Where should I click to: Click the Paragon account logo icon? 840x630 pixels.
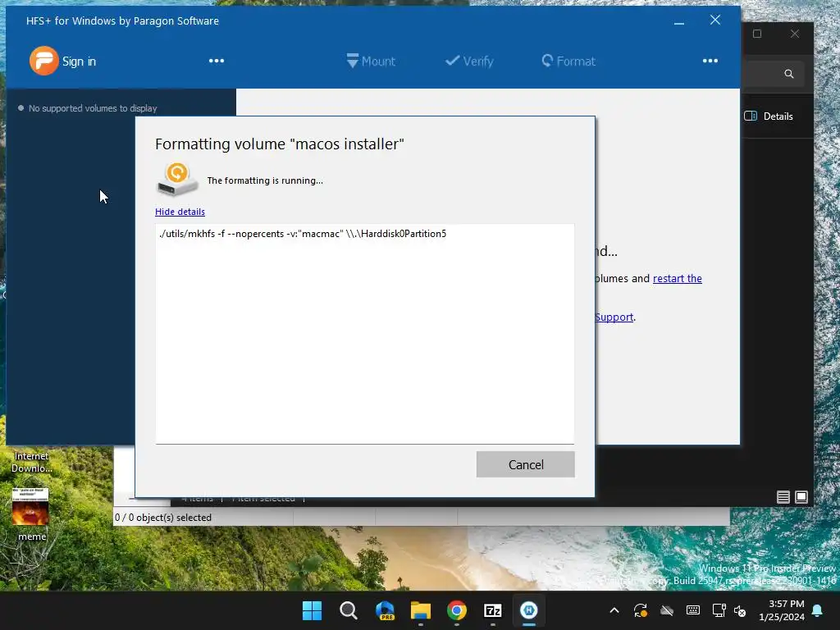(44, 61)
